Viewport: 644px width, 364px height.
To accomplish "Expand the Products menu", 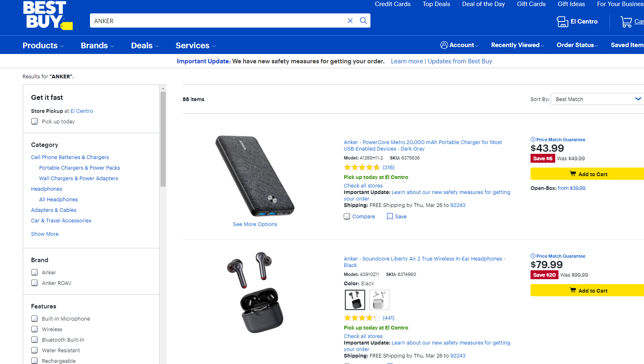I will coord(43,45).
